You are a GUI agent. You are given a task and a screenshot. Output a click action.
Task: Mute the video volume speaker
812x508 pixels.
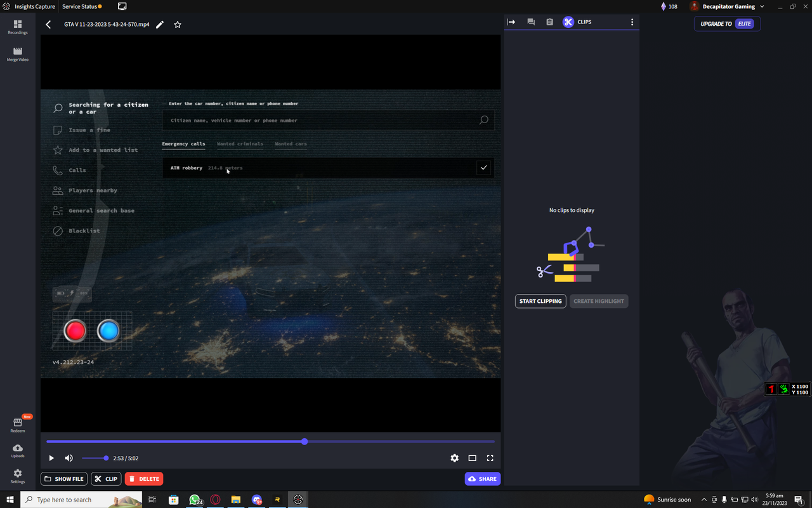(x=69, y=458)
